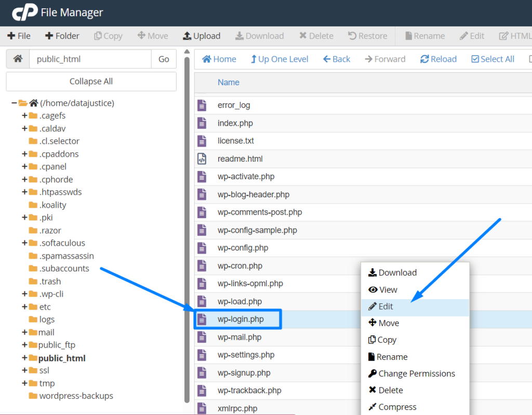
Task: Click the readme.html code file icon
Action: pyautogui.click(x=202, y=158)
